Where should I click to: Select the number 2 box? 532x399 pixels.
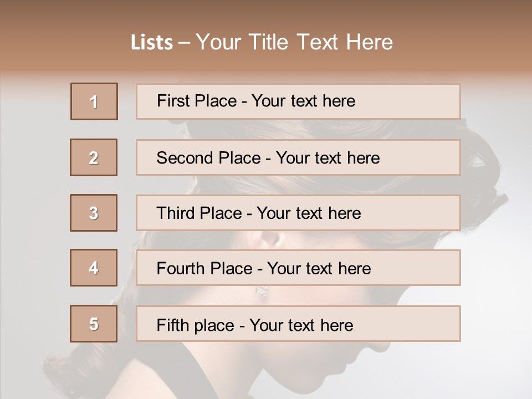click(x=94, y=157)
